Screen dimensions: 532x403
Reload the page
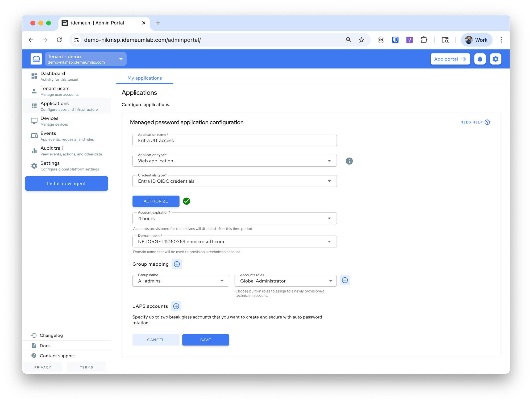(x=59, y=40)
